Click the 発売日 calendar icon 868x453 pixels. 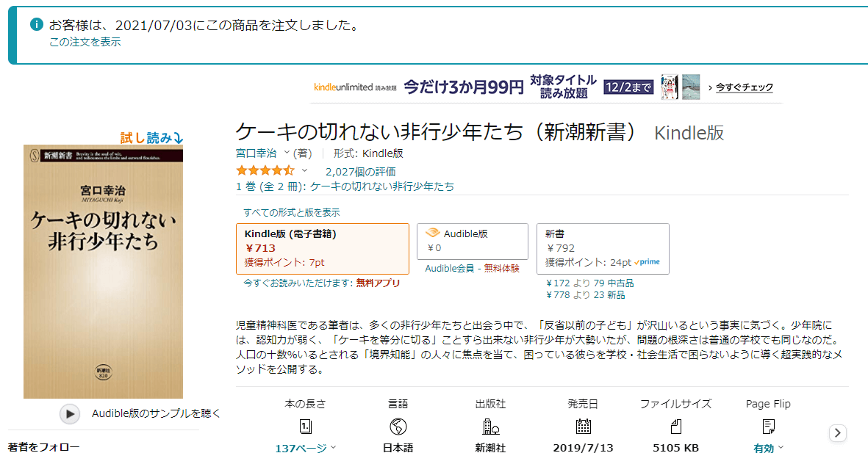pos(583,427)
